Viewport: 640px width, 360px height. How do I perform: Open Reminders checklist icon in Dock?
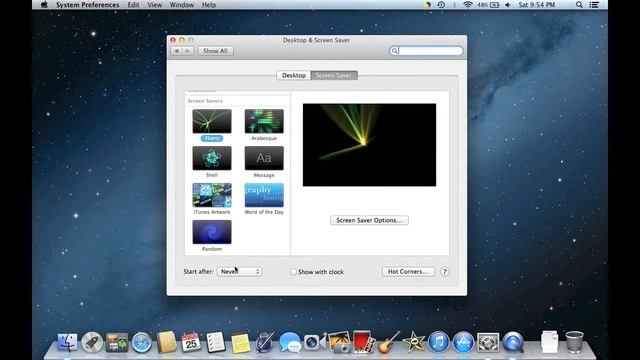pyautogui.click(x=215, y=342)
